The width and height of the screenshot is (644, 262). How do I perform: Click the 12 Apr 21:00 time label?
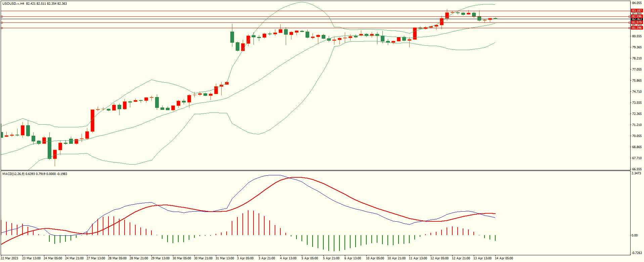461,258
